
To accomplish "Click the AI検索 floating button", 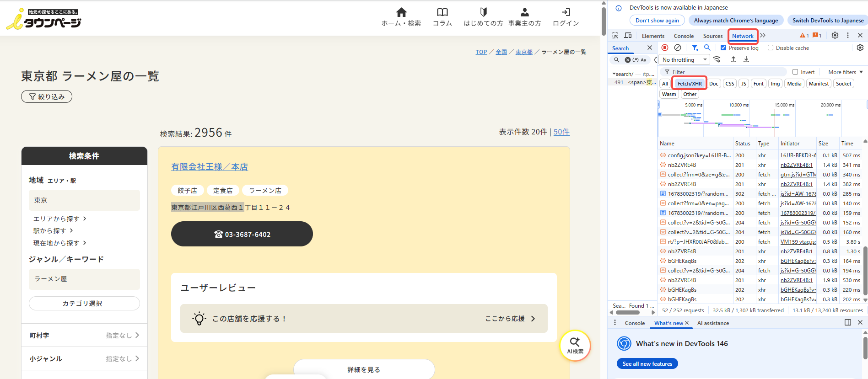I will tap(575, 345).
